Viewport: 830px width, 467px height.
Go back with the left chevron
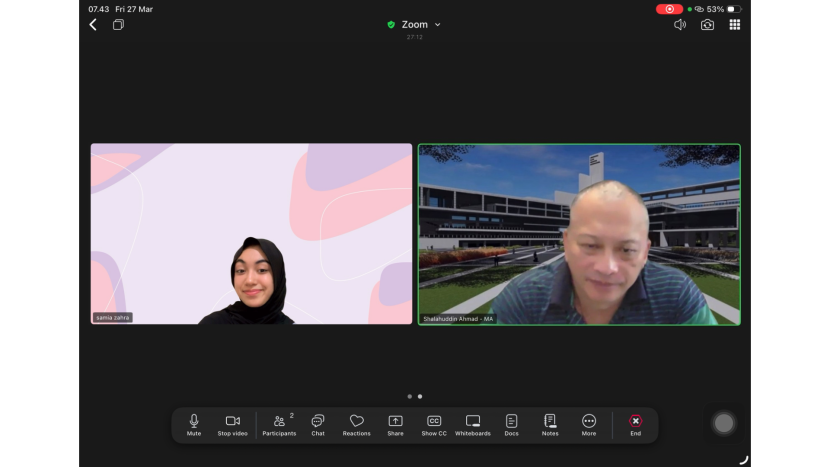click(93, 25)
